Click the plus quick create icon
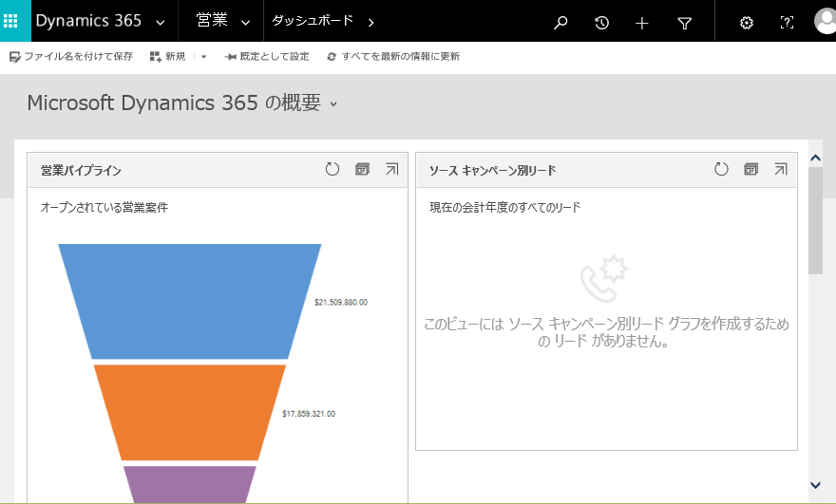 point(642,23)
